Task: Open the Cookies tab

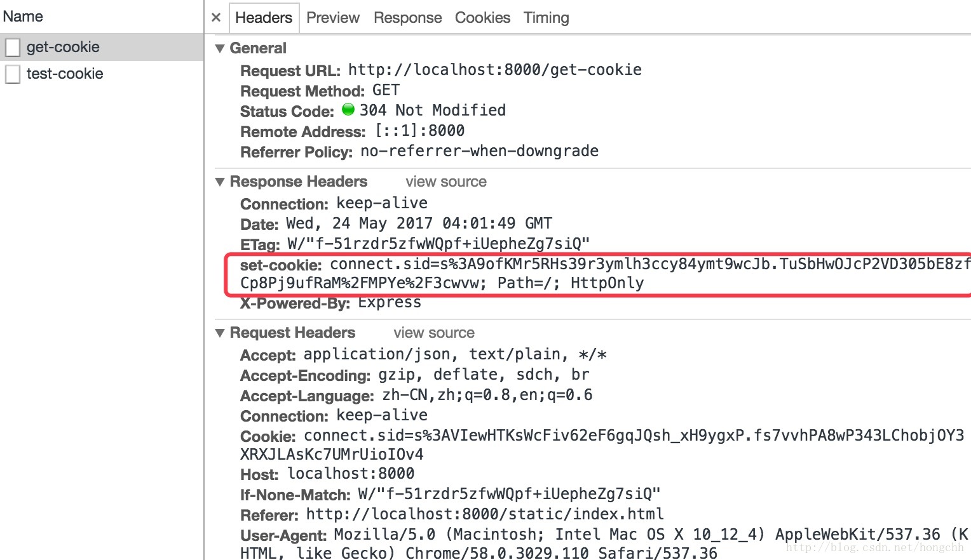Action: 482,18
